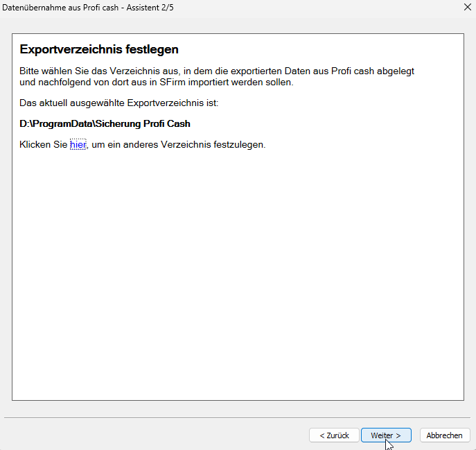Click the 'Assistent 2/5' step indicator in title
Image resolution: width=476 pixels, height=450 pixels.
150,7
